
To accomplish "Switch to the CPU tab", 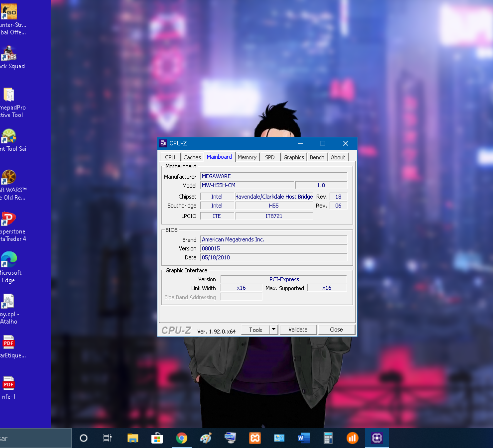I will [x=170, y=157].
